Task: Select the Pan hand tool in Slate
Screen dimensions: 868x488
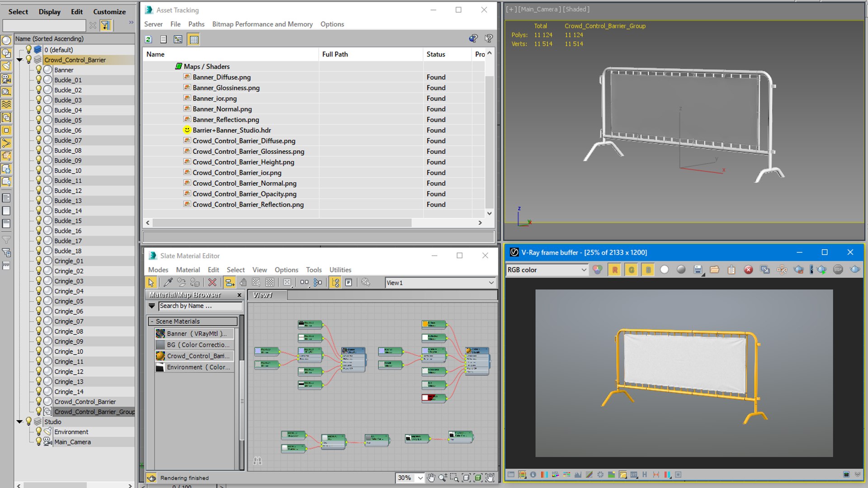Action: click(x=431, y=478)
